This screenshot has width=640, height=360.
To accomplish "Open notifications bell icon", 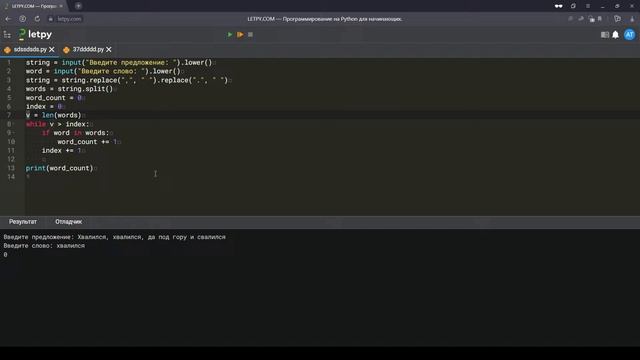I will coord(615,35).
